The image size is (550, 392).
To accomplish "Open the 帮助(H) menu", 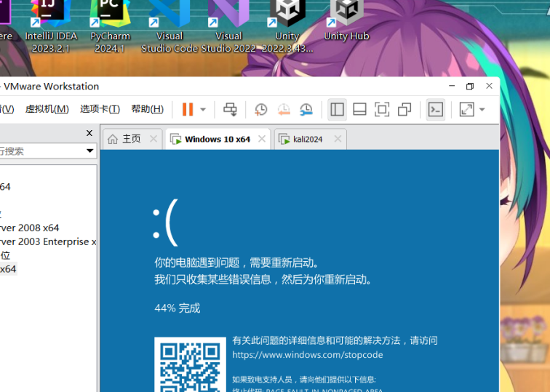I will [147, 109].
